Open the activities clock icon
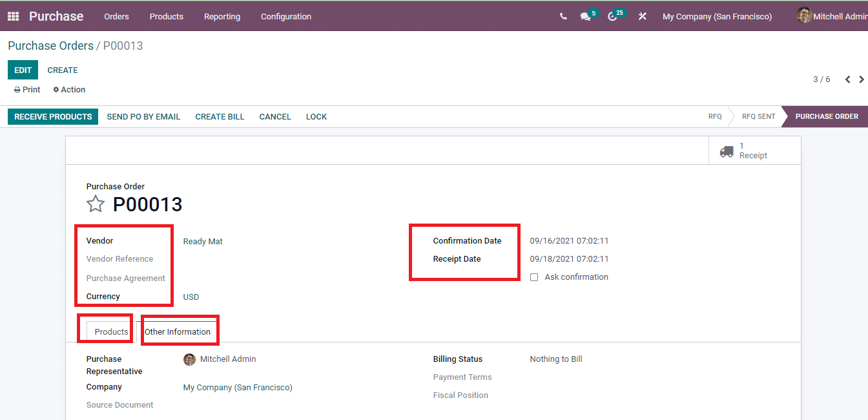The image size is (868, 420). tap(613, 17)
